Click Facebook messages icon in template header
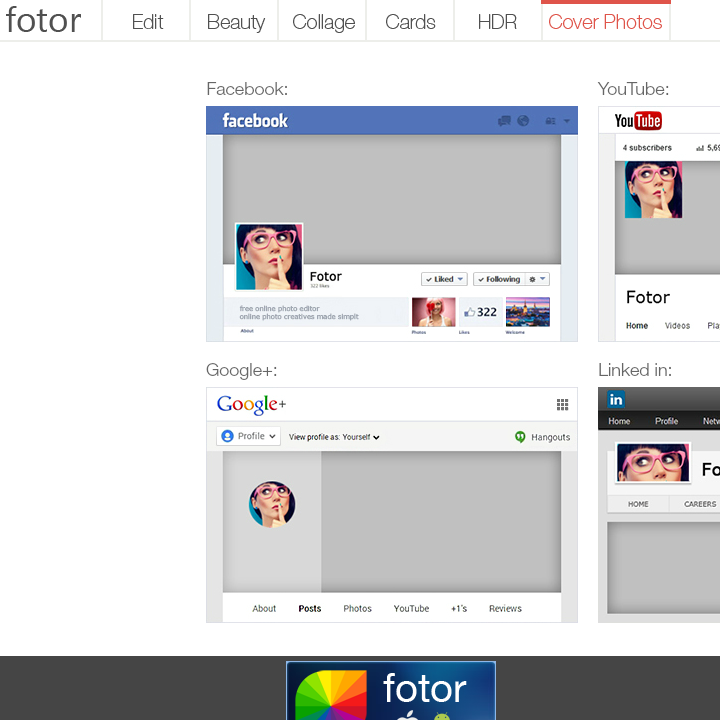The image size is (720, 720). (x=504, y=121)
